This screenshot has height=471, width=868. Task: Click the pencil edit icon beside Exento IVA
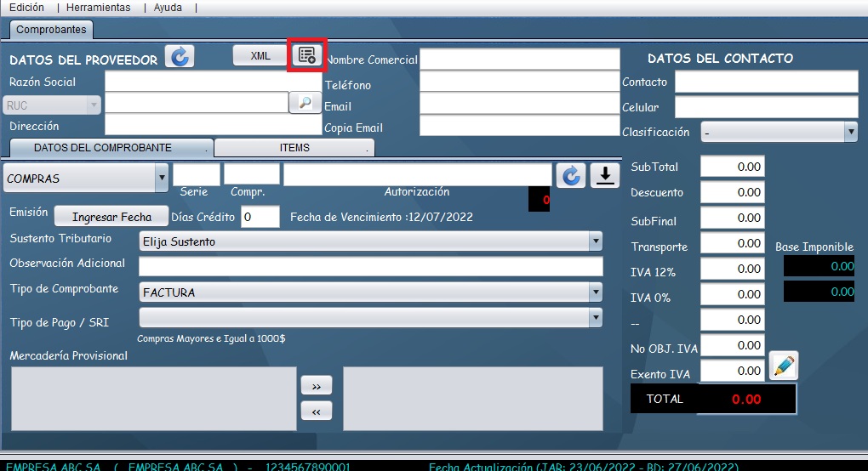point(783,366)
